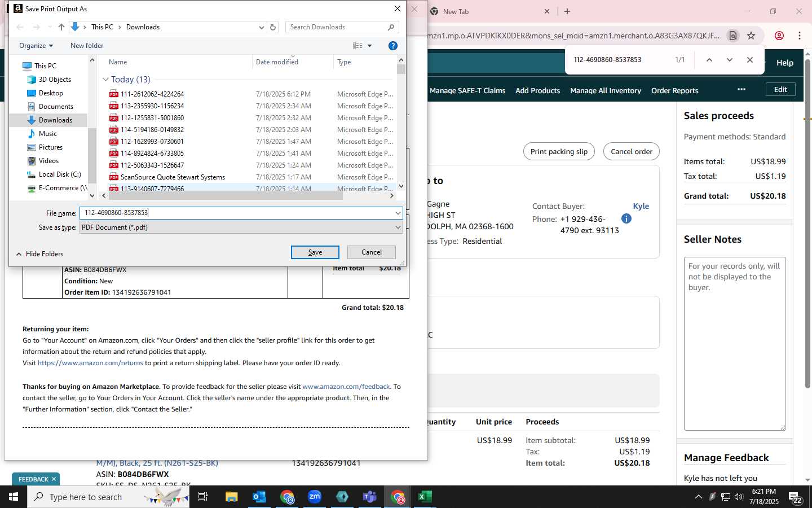This screenshot has width=812, height=508.
Task: Bookmark page with star icon
Action: point(751,36)
